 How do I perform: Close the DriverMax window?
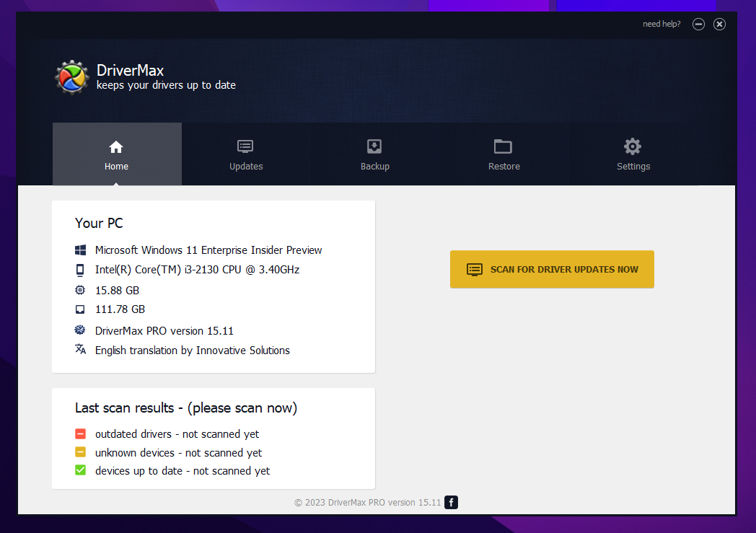(719, 24)
